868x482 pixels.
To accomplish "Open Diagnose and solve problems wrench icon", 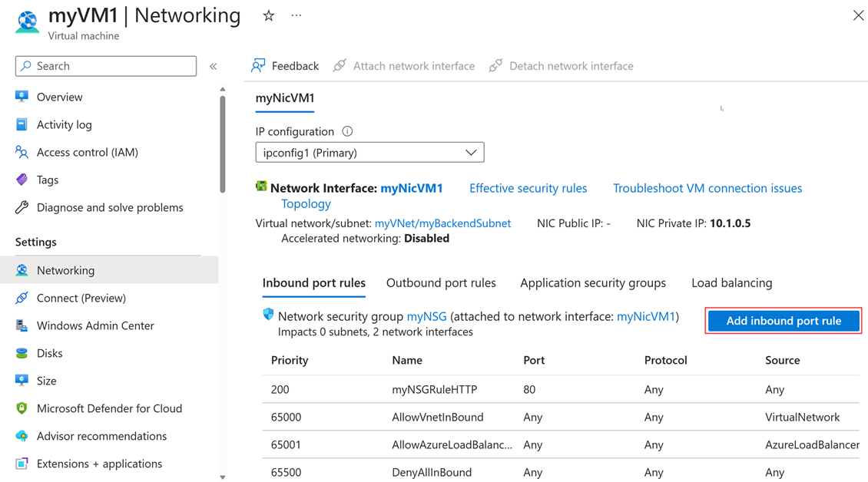I will [x=22, y=207].
